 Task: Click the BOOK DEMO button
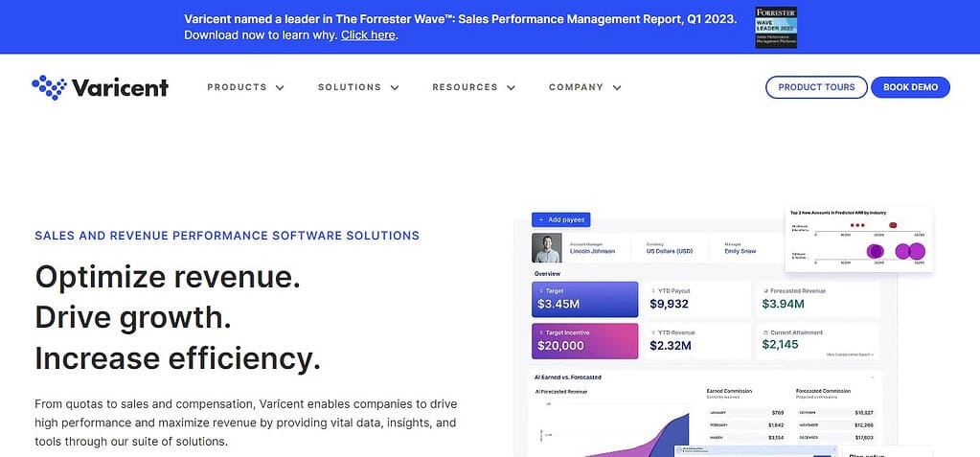(910, 87)
